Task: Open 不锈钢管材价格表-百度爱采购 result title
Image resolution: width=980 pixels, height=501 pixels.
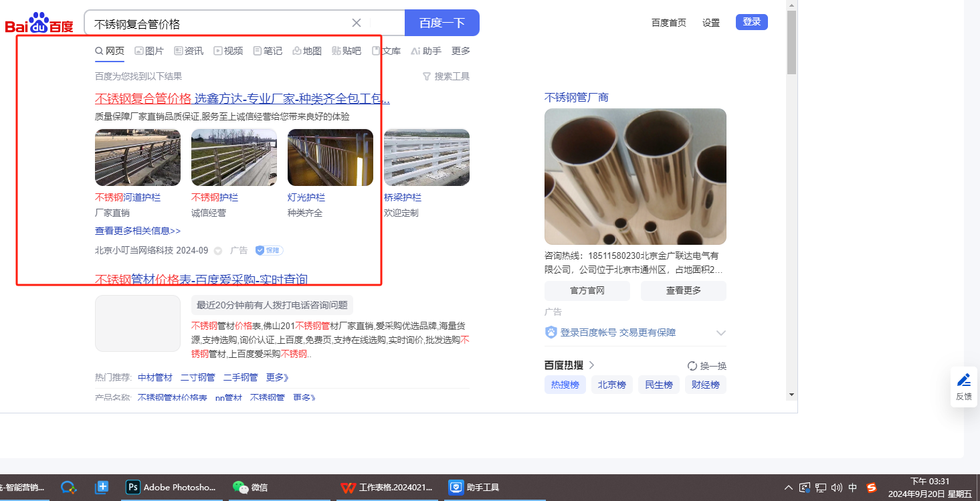Action: click(201, 280)
